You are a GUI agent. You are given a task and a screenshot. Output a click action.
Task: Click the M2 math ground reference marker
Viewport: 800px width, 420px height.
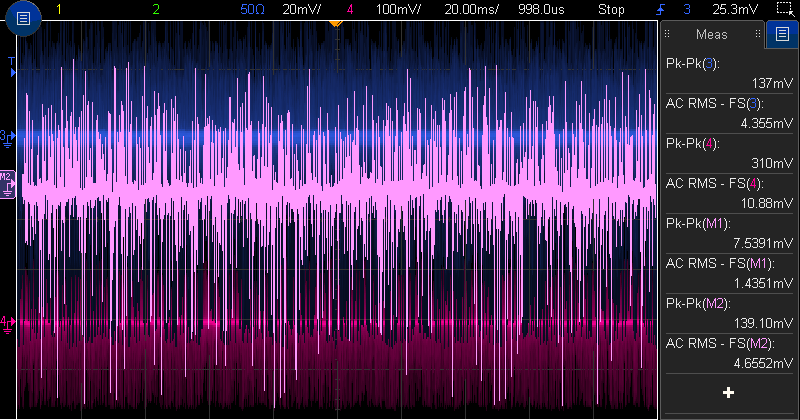(8, 184)
